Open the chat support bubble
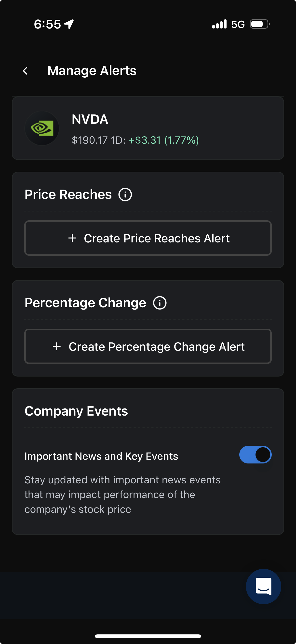Image resolution: width=296 pixels, height=644 pixels. pos(263,586)
